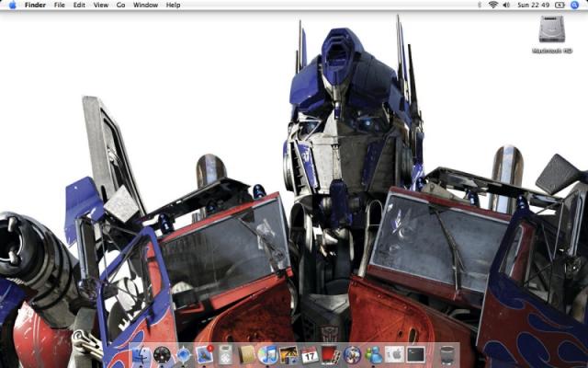The image size is (588, 368).
Task: Open the Window menu
Action: 145,5
